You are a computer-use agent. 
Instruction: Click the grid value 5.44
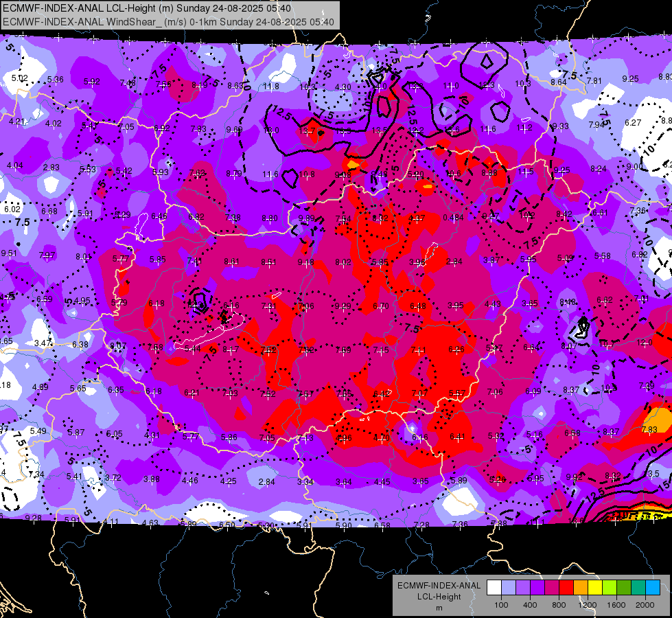coord(192,349)
